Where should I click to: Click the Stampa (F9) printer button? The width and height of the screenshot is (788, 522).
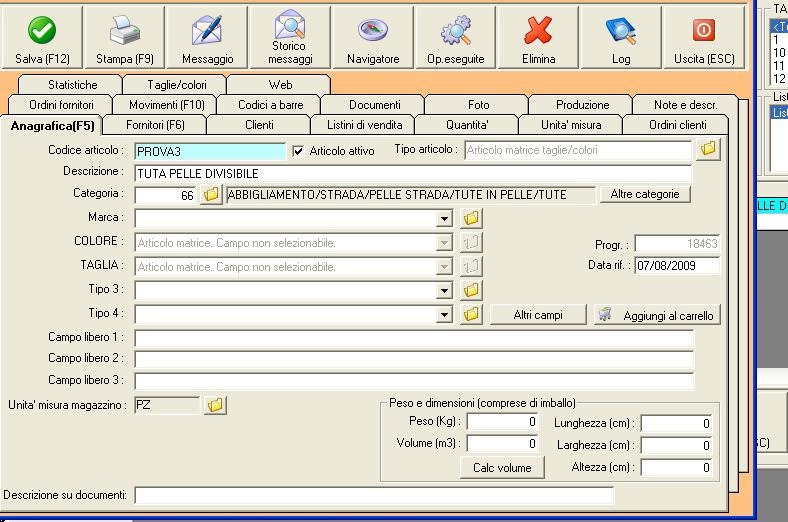[125, 37]
